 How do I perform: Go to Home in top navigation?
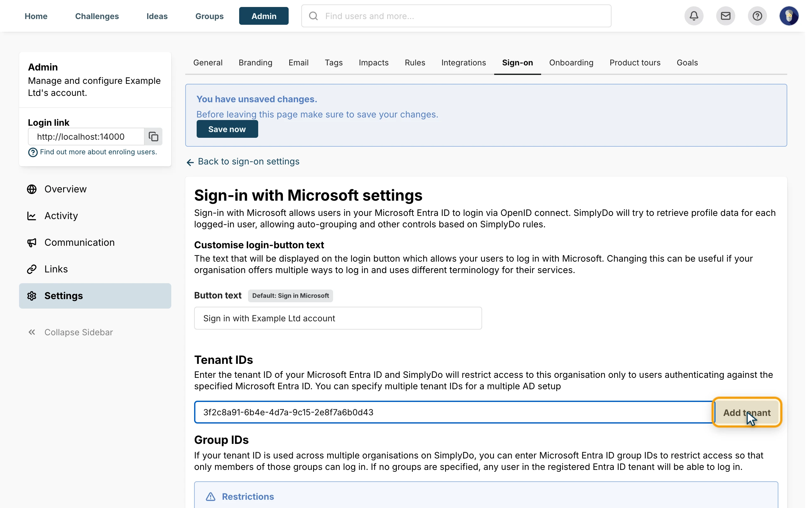click(36, 16)
